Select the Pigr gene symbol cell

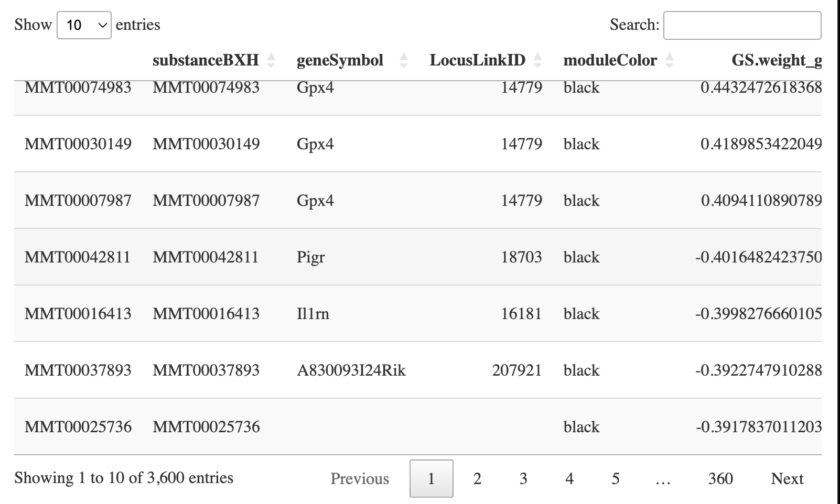[x=311, y=257]
